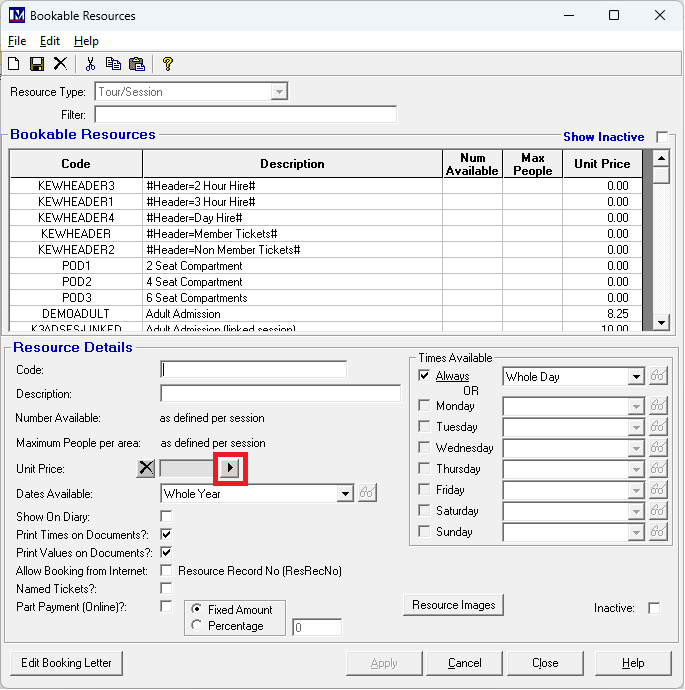Click the Cut scissors icon
The width and height of the screenshot is (685, 690).
pyautogui.click(x=90, y=64)
